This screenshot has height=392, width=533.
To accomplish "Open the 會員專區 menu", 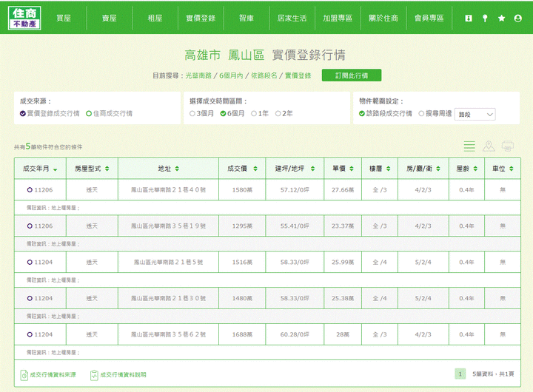I will coord(429,18).
